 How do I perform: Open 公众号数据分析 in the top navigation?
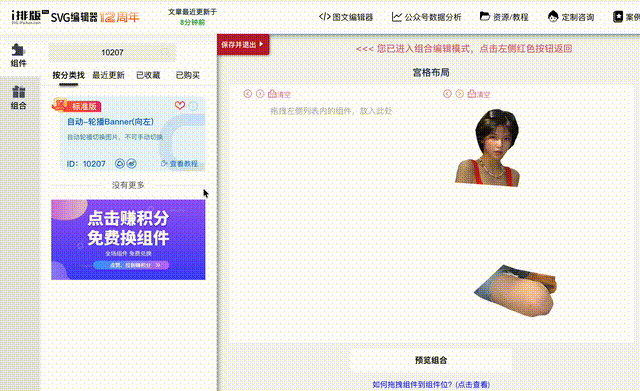pyautogui.click(x=427, y=17)
